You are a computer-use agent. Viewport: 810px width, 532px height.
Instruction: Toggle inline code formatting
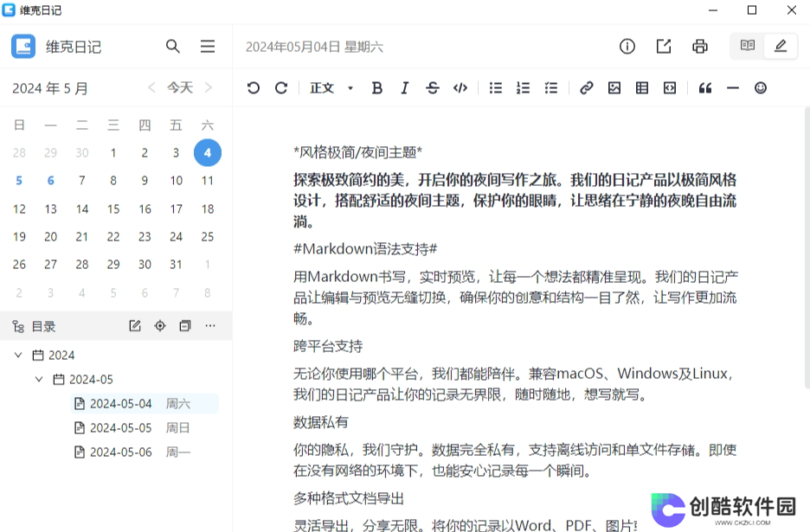(x=460, y=88)
